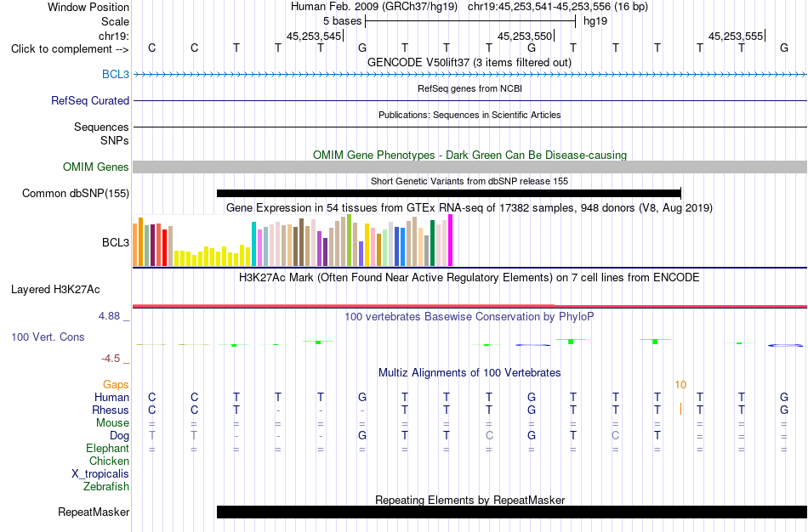Click the chr19: ruler label
This screenshot has width=808, height=532.
tap(114, 36)
